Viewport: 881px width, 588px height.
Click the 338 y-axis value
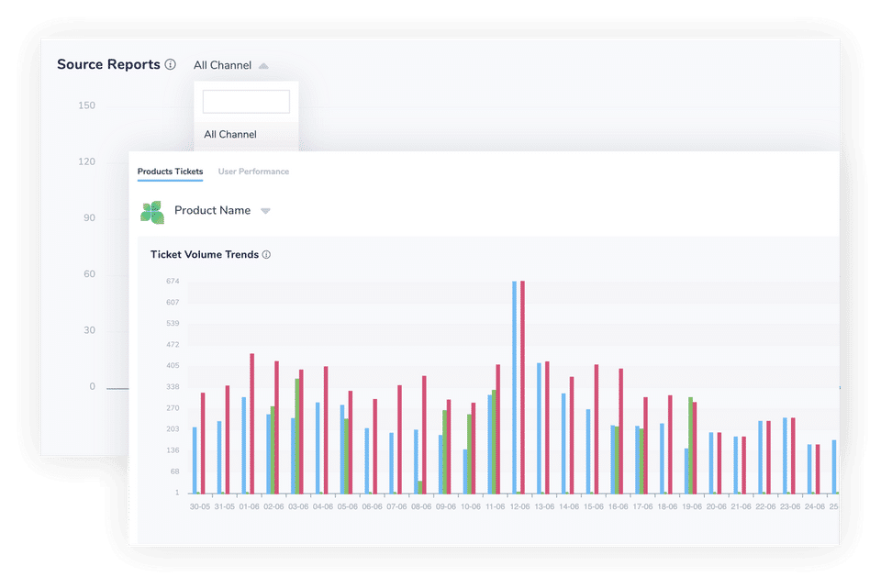point(173,387)
